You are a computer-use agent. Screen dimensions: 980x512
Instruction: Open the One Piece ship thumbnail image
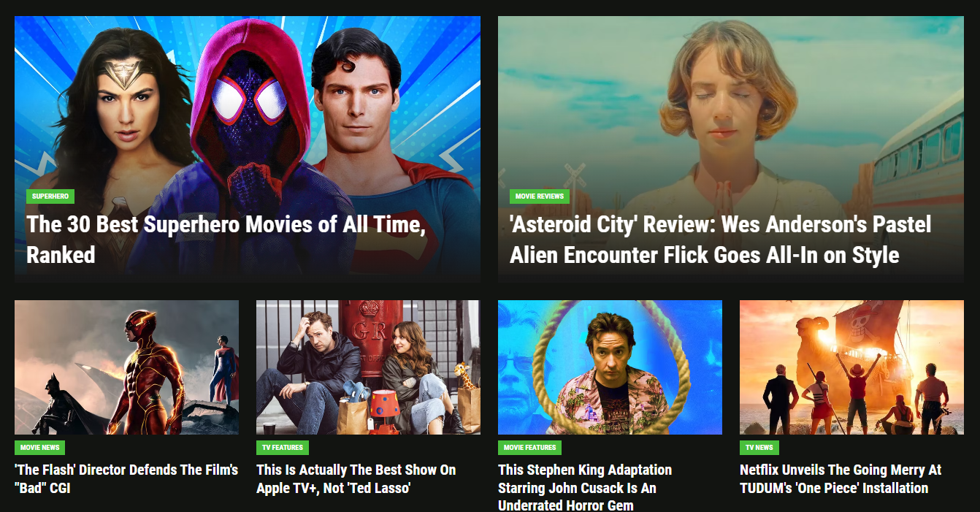(851, 367)
